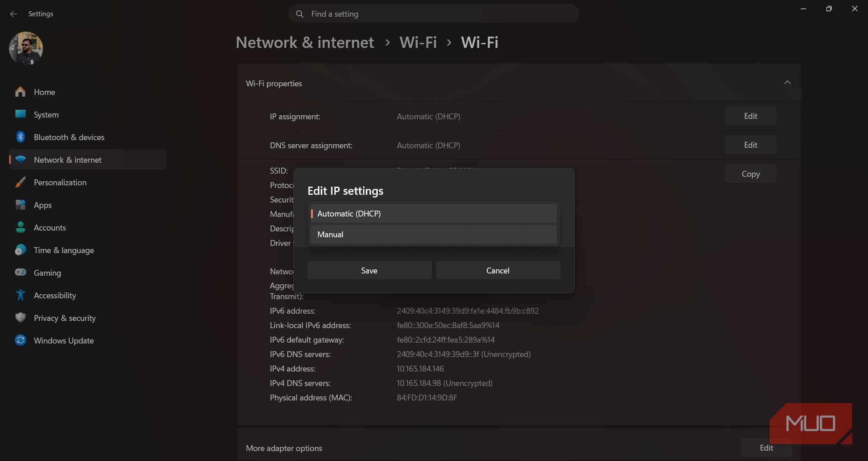Select the Personalization paintbrush icon

click(x=20, y=182)
